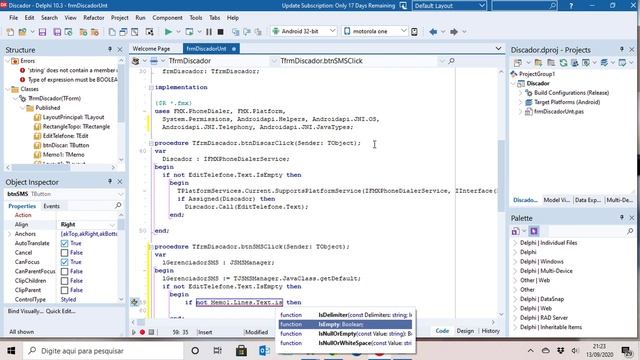Open the Default Layout dropdown
Viewport: 640px width, 360px height.
point(482,6)
